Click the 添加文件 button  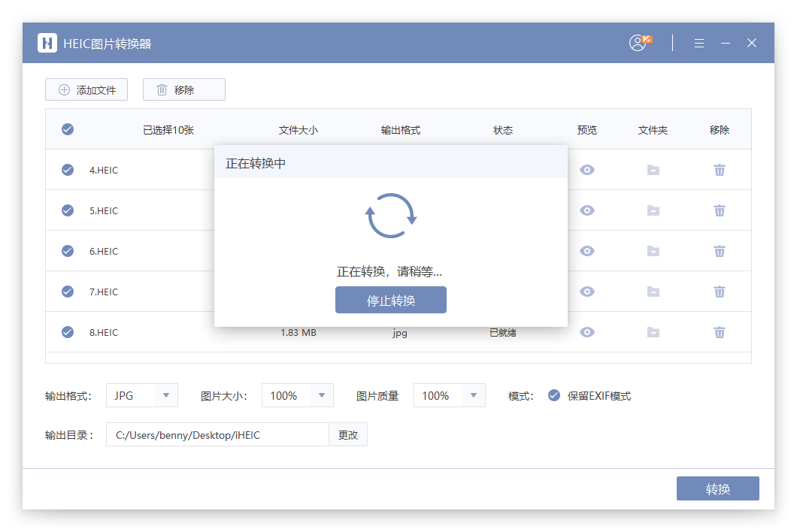click(x=86, y=89)
